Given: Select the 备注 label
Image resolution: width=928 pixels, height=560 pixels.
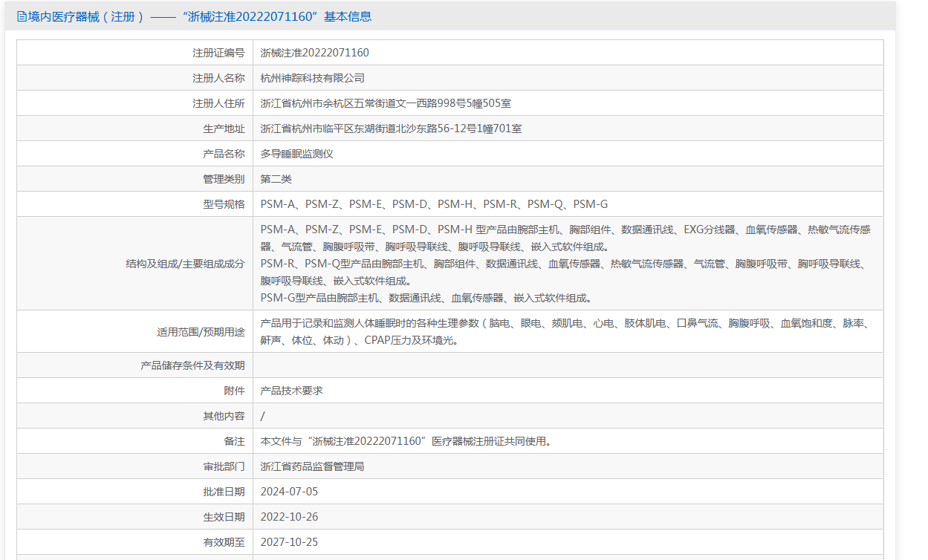Looking at the screenshot, I should tap(234, 441).
